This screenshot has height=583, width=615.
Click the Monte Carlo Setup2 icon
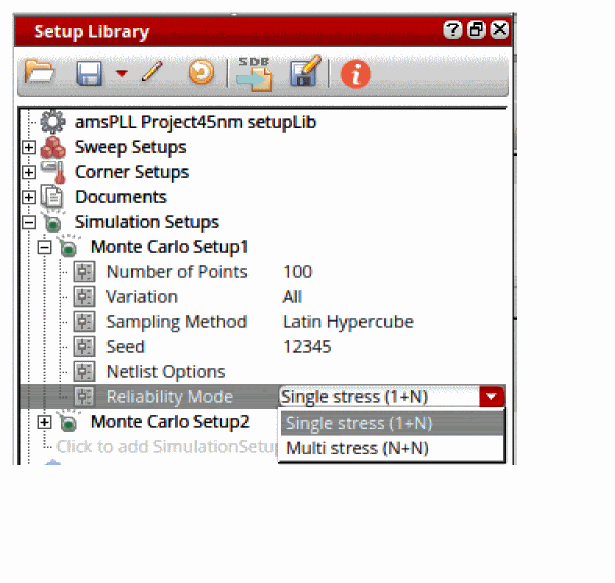click(x=69, y=421)
